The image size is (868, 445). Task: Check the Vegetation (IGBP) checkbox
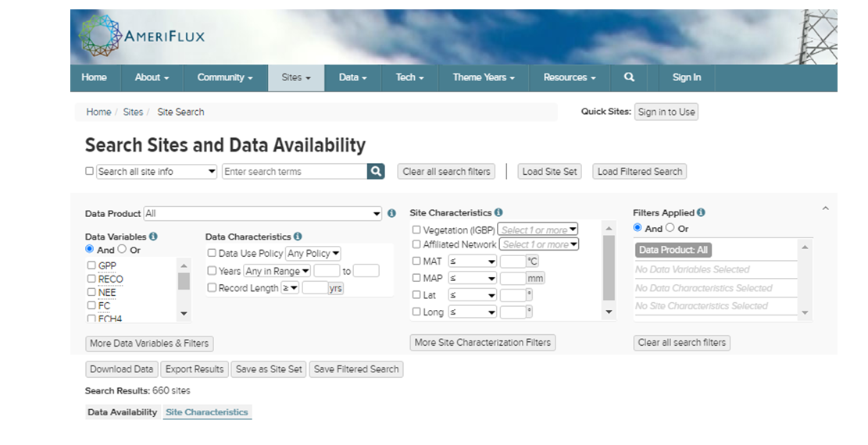416,230
